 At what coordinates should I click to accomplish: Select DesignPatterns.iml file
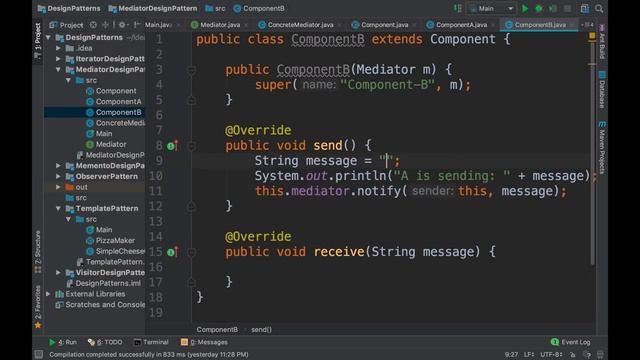point(103,283)
